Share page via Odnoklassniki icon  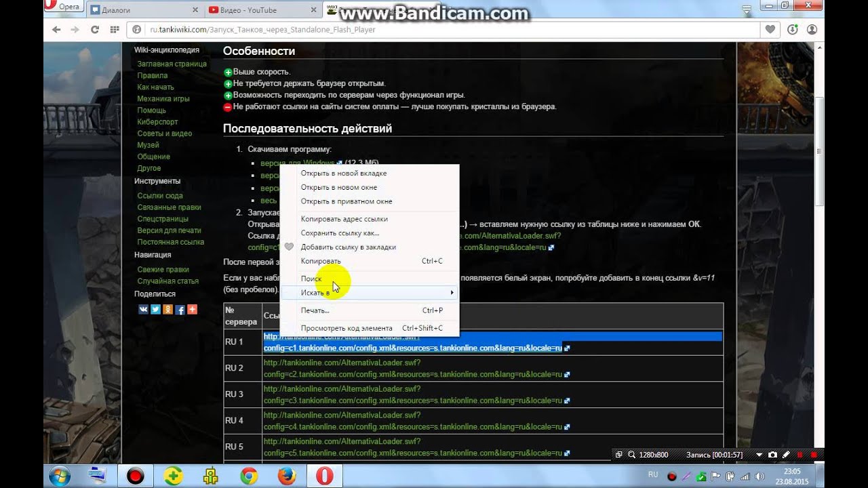tap(167, 309)
